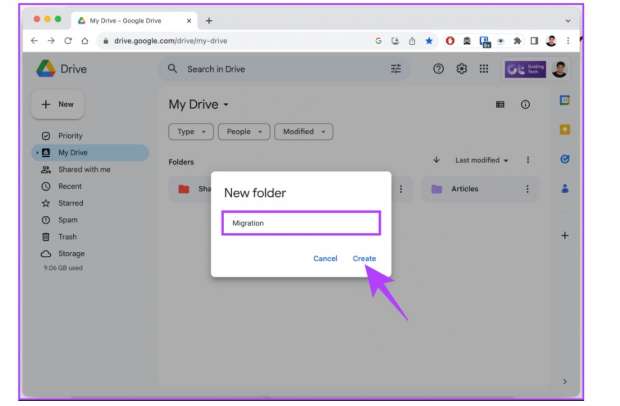Image resolution: width=620 pixels, height=406 pixels.
Task: Expand the Type filter dropdown
Action: coord(191,132)
